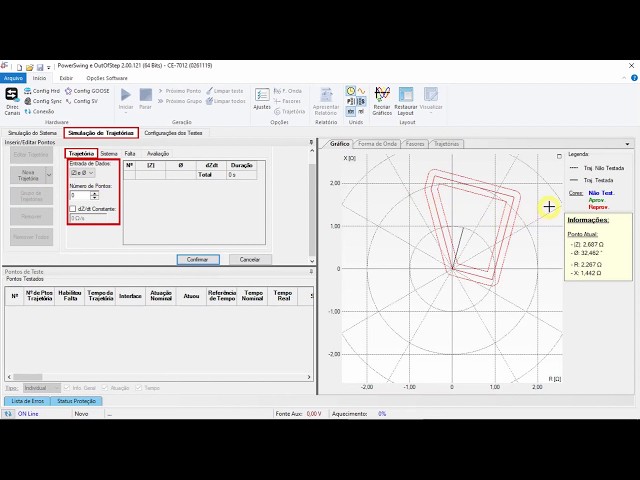Open Config Sync settings
Screen dimensions: 640x480
[43, 101]
